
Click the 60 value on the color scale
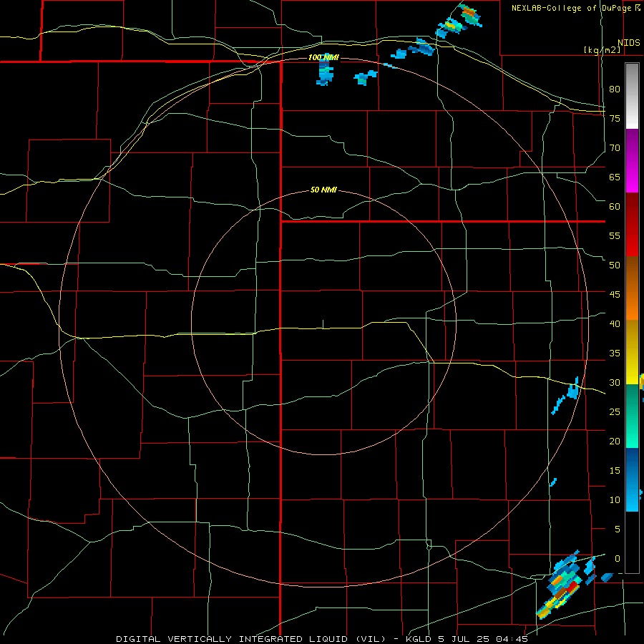pos(615,207)
